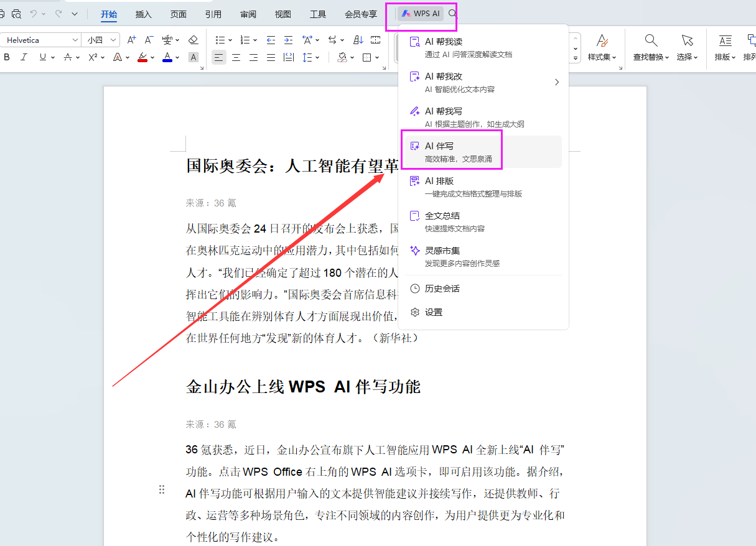Image resolution: width=756 pixels, height=546 pixels.
Task: Click the decrease font size icon
Action: click(x=149, y=40)
